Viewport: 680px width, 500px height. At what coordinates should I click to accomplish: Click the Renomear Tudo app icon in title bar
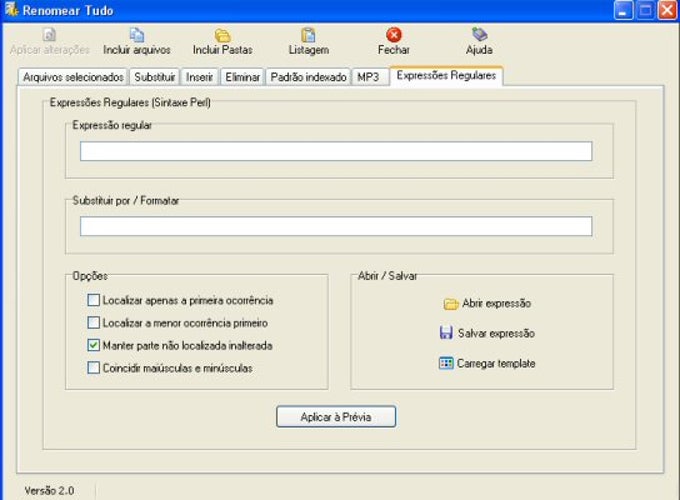point(11,10)
